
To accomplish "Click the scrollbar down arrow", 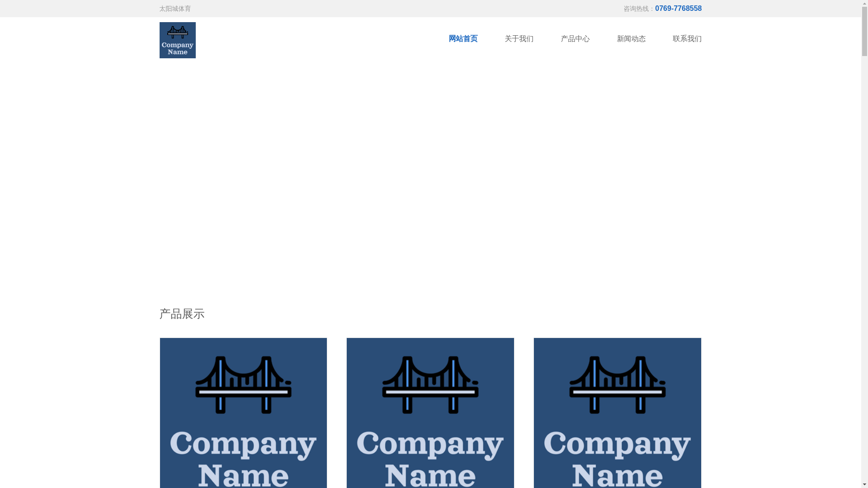I will 864,484.
